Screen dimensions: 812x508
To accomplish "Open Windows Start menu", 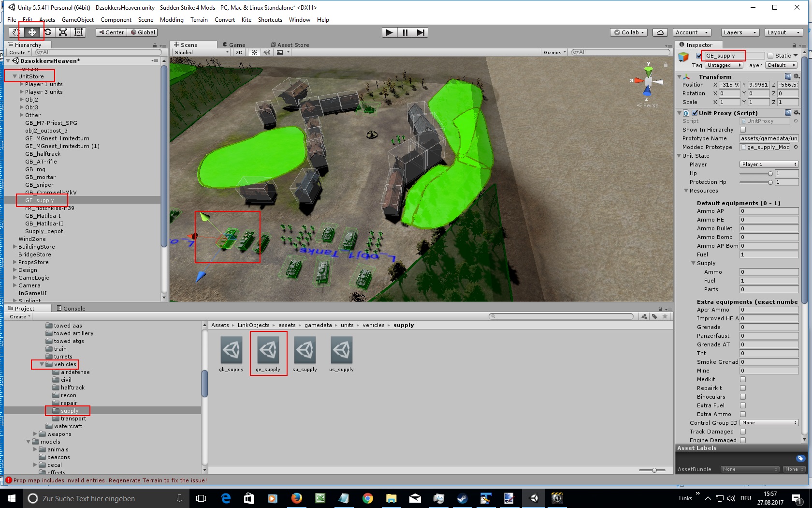I will pyautogui.click(x=12, y=498).
